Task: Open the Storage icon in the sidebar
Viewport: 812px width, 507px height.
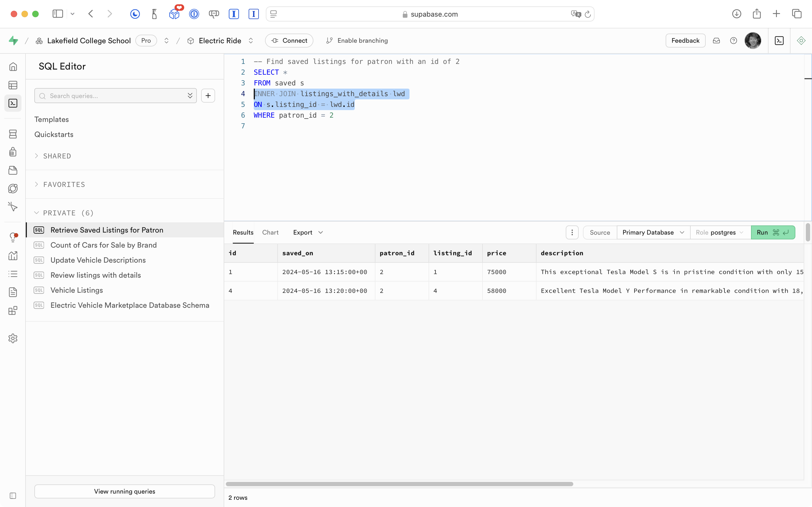Action: coord(13,170)
